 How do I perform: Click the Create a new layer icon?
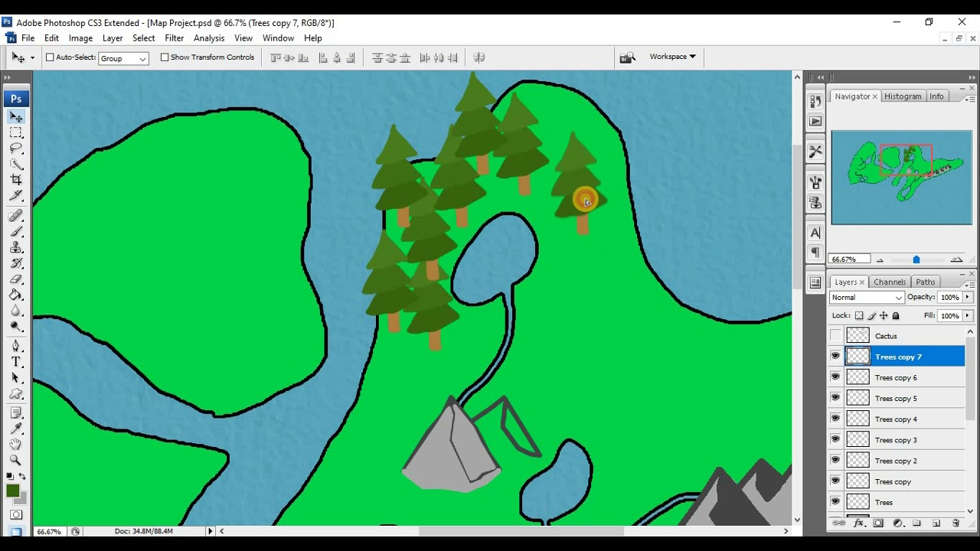936,523
